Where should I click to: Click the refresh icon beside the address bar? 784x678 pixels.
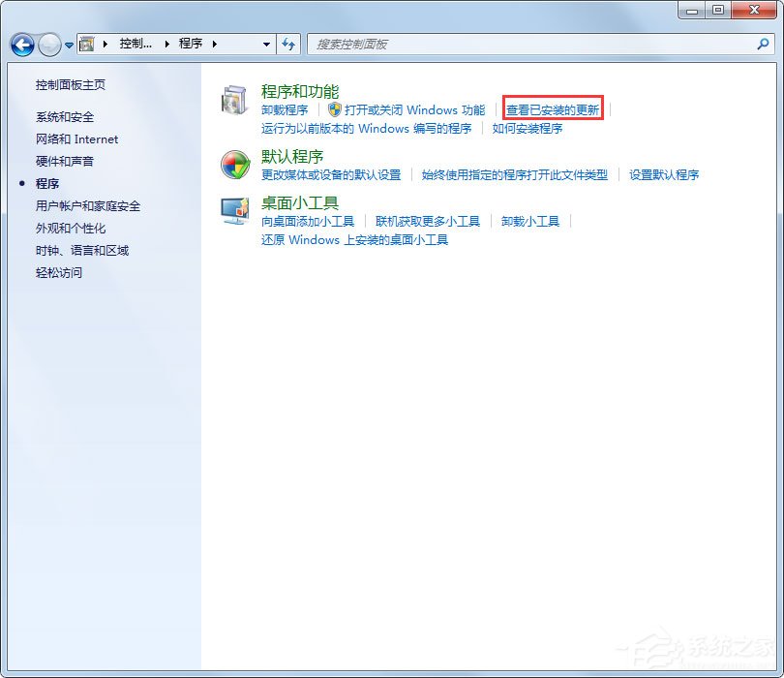click(289, 45)
